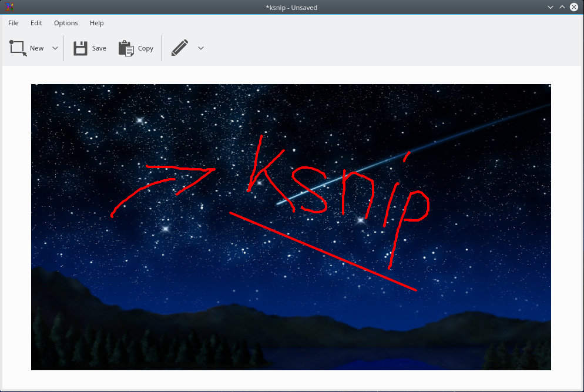Open the ksnip app icon menu in title bar
The image size is (584, 392).
pos(9,6)
